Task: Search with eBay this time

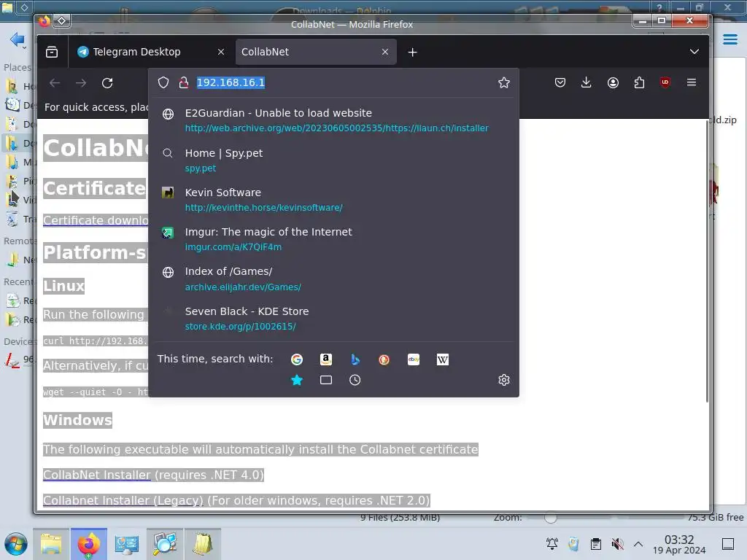Action: [414, 359]
